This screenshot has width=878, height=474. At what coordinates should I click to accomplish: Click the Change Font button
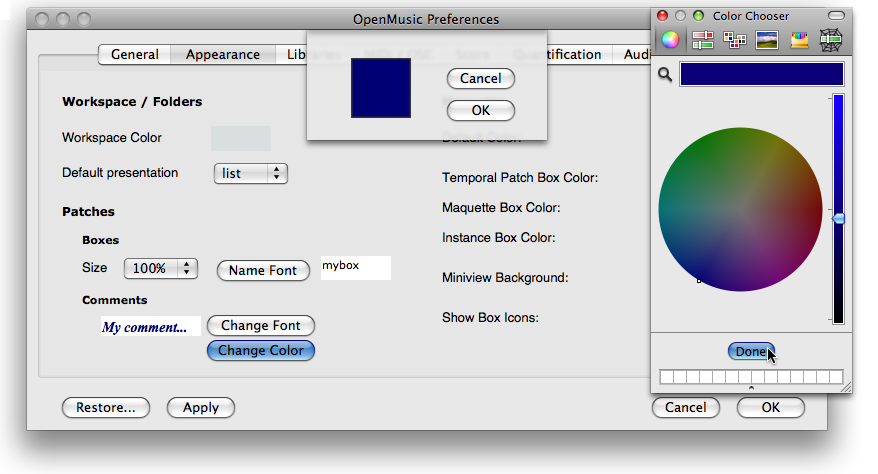(x=260, y=325)
